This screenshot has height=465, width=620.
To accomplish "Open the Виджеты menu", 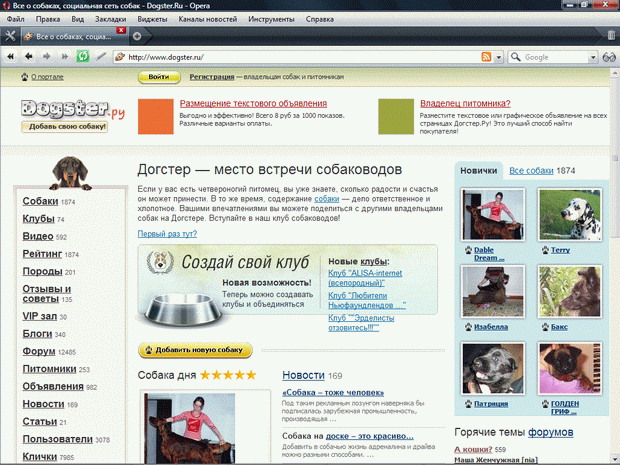I will pyautogui.click(x=152, y=19).
